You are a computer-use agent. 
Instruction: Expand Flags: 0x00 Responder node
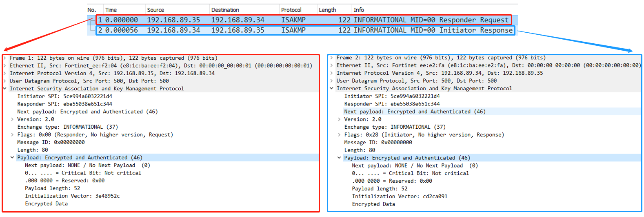tap(12, 134)
